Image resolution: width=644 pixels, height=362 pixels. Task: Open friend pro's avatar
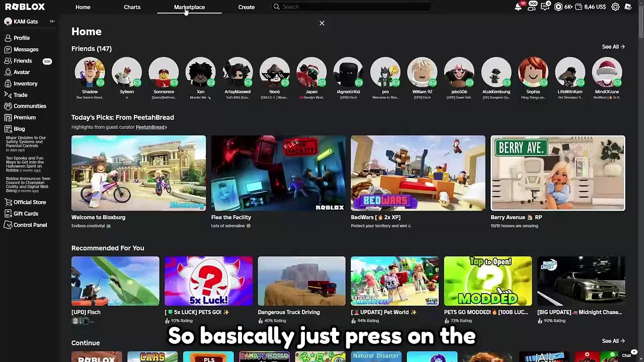385,72
